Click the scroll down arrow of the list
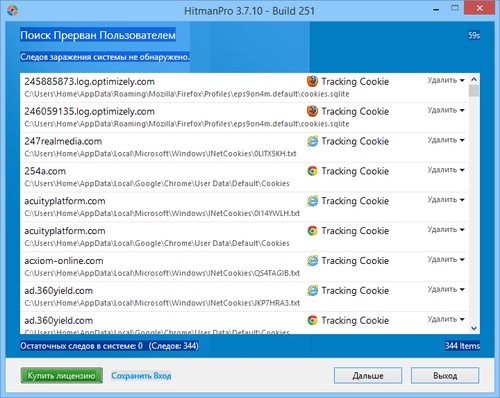 coord(474,329)
